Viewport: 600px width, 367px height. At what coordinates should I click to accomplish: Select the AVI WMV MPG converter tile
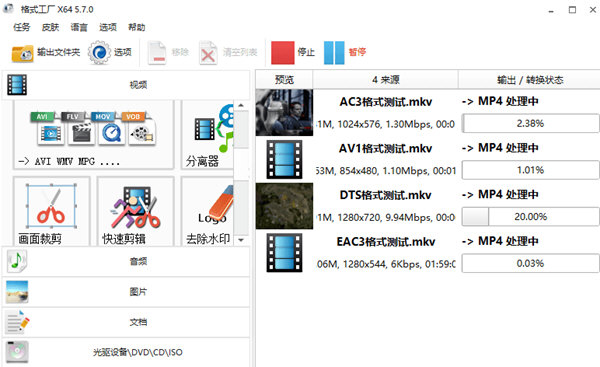click(x=94, y=135)
